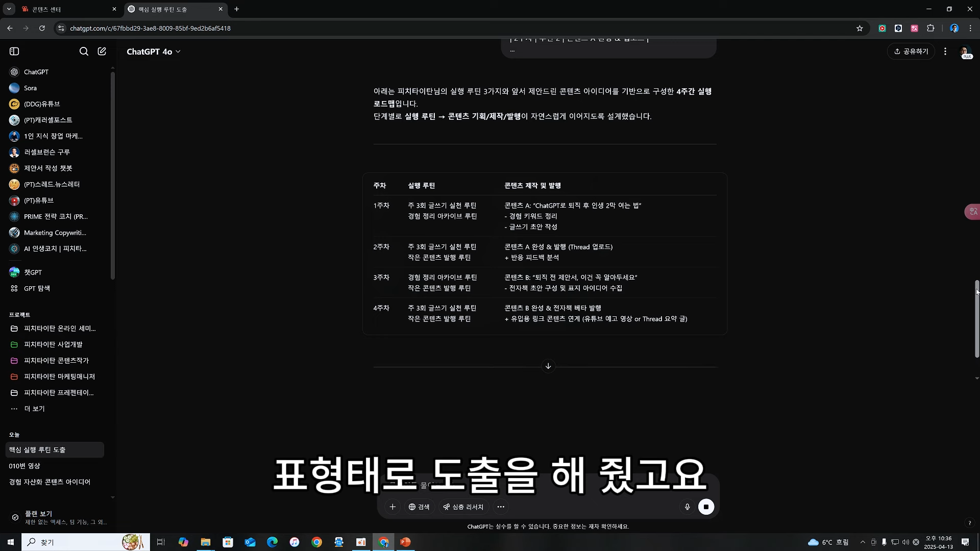Viewport: 980px width, 551px height.
Task: Open the tab search chevron dropdown
Action: point(9,9)
